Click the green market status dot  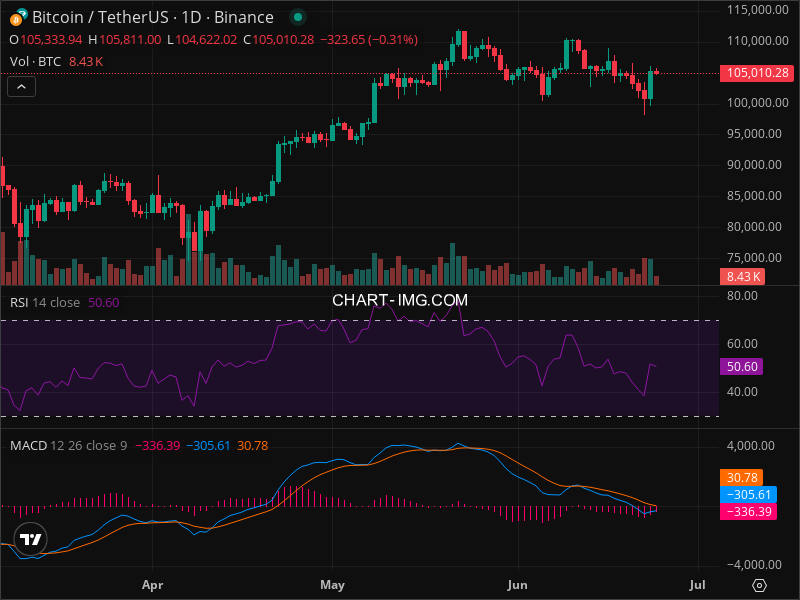click(298, 17)
